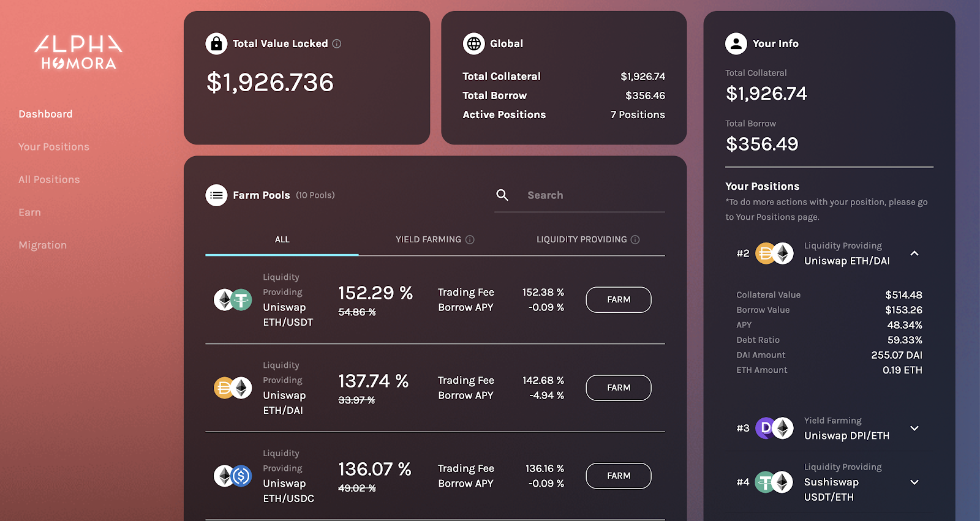Screen dimensions: 980x521
Task: Open the Earn page in the sidebar
Action: tap(29, 212)
